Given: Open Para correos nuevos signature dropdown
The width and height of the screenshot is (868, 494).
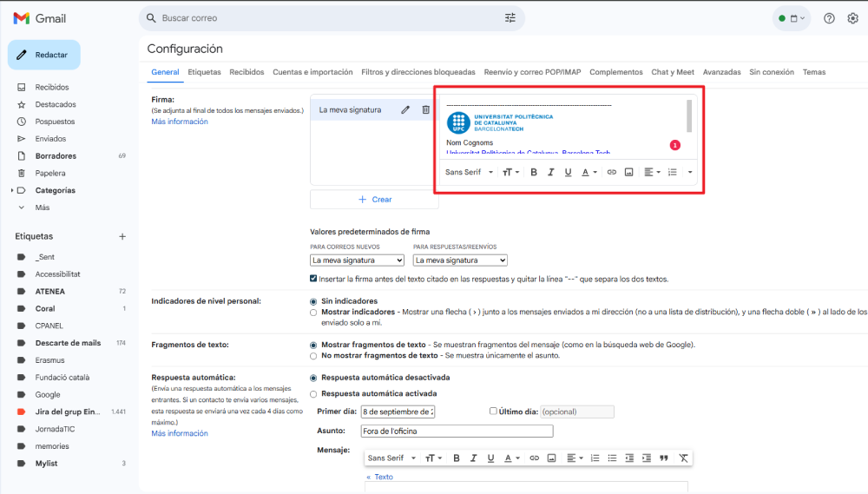Looking at the screenshot, I should click(x=357, y=260).
